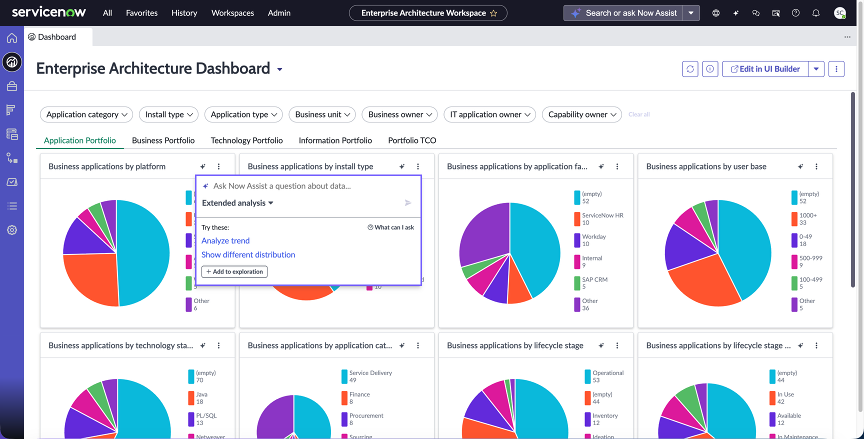Expand Business owner filter
This screenshot has height=440, width=864.
pos(399,115)
